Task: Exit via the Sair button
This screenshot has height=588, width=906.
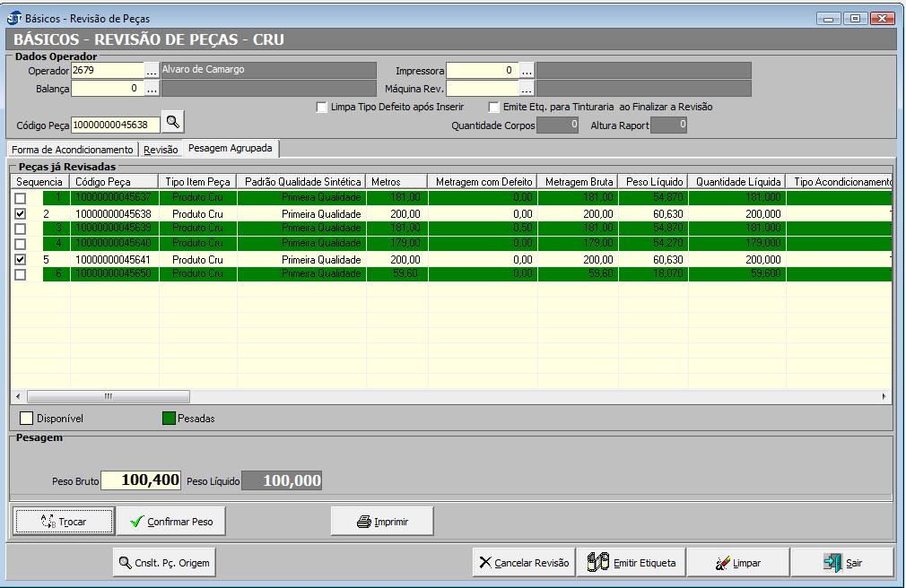Action: pos(841,563)
